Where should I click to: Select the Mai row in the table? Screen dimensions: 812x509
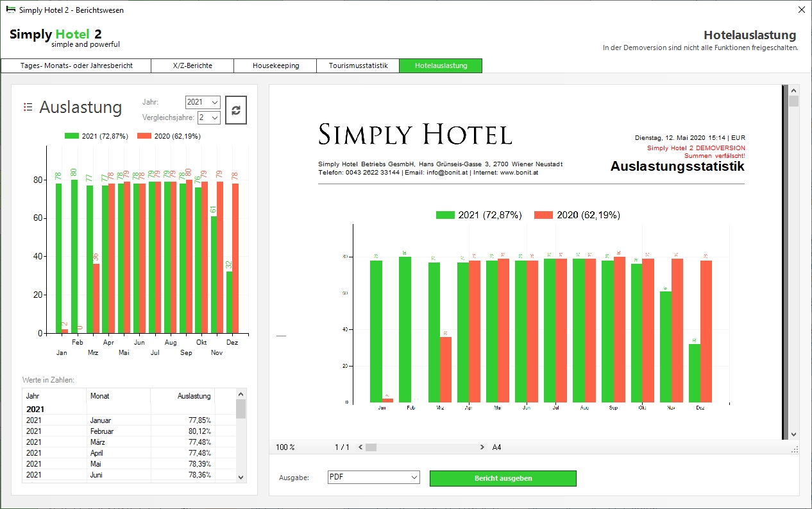[x=129, y=464]
